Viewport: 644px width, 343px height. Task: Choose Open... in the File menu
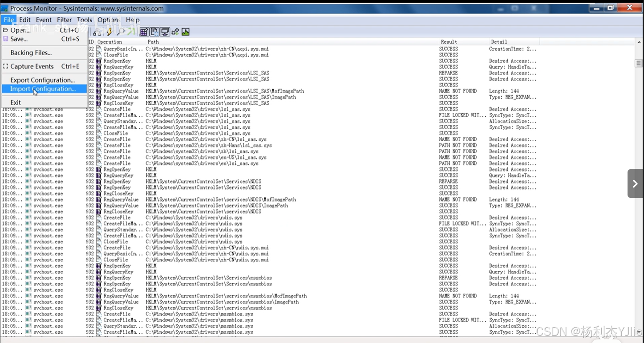tap(44, 30)
